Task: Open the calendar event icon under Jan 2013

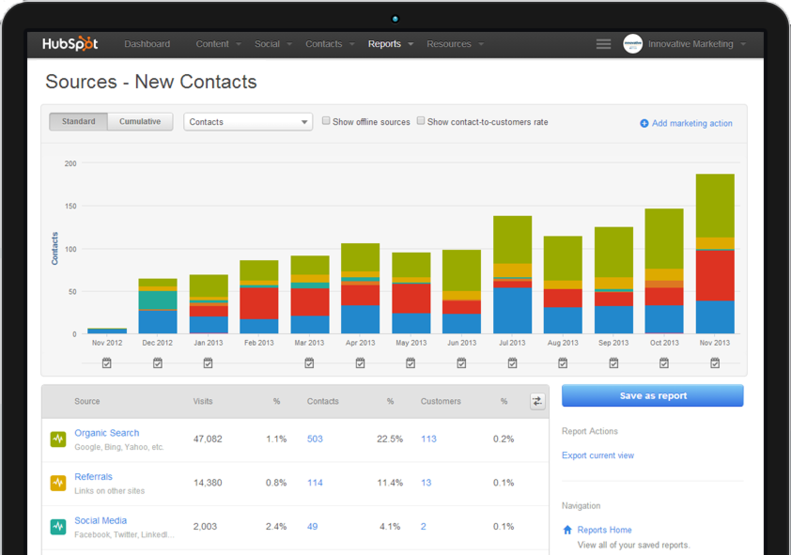Action: tap(208, 363)
